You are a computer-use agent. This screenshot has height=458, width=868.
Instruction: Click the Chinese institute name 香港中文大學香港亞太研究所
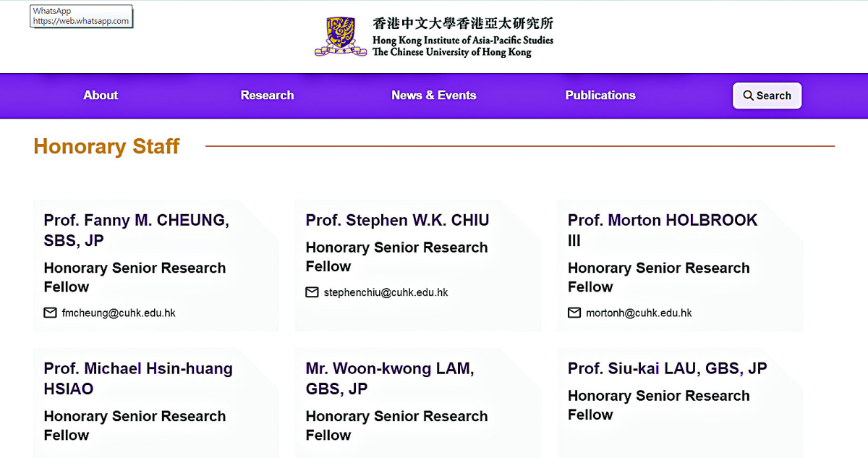click(463, 24)
